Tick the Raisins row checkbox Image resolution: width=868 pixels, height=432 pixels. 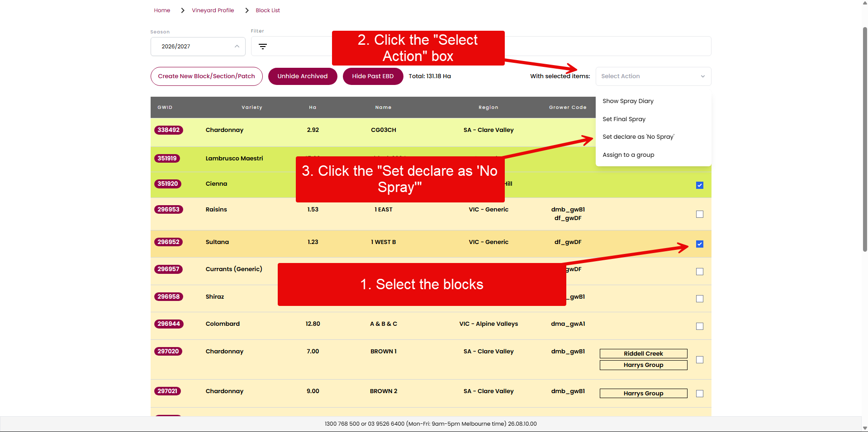[x=700, y=214]
